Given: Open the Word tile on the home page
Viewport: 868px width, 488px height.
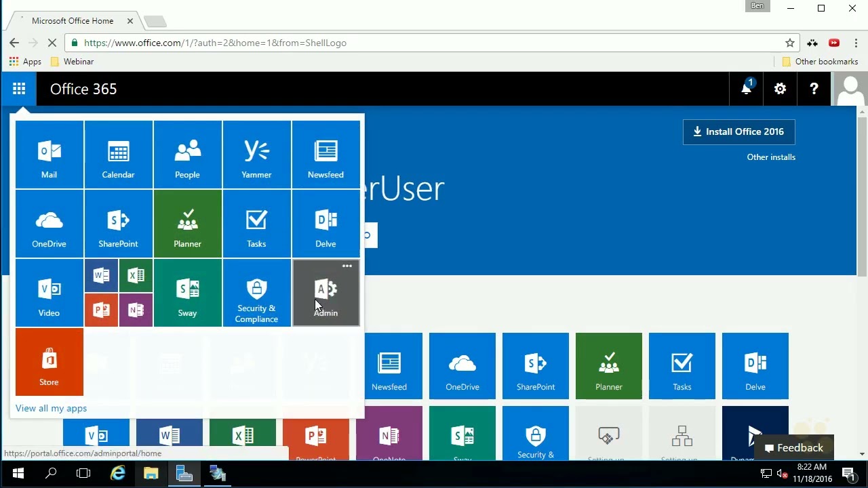Looking at the screenshot, I should (x=170, y=433).
